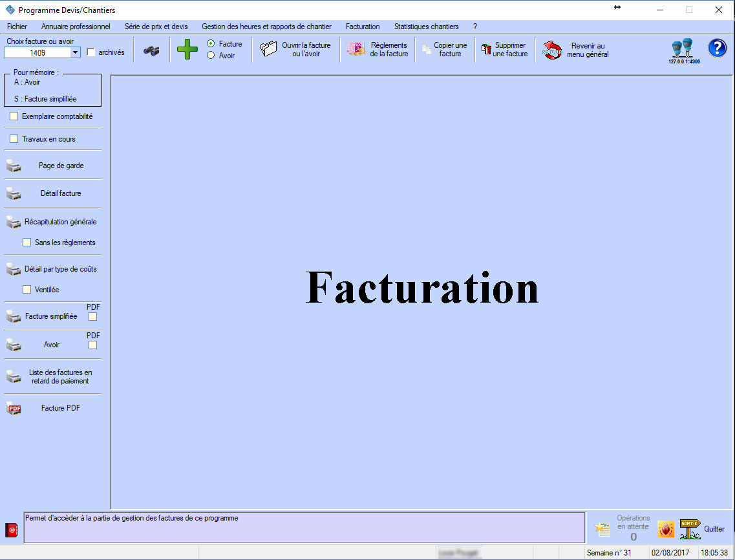The height and width of the screenshot is (560, 735).
Task: Click the printer icon for Page de garde
Action: click(14, 166)
